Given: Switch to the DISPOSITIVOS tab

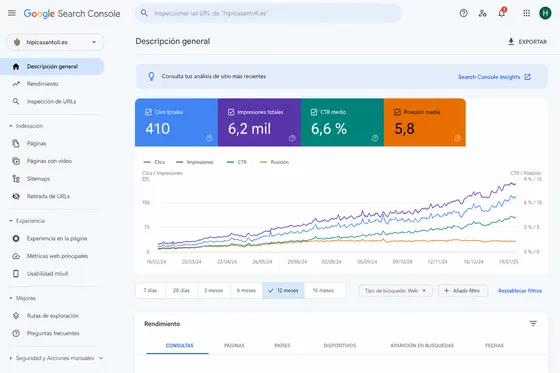Looking at the screenshot, I should (340, 345).
